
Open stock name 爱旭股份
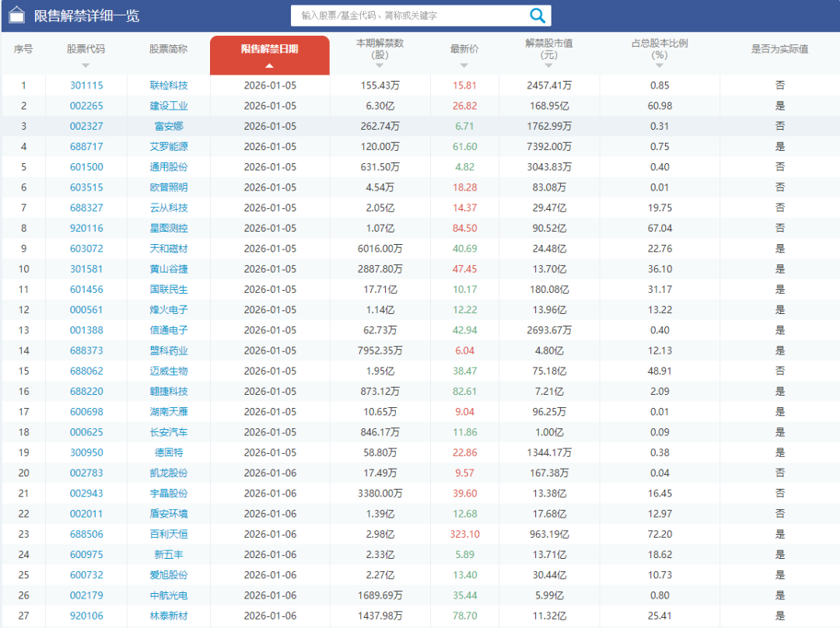coord(169,574)
